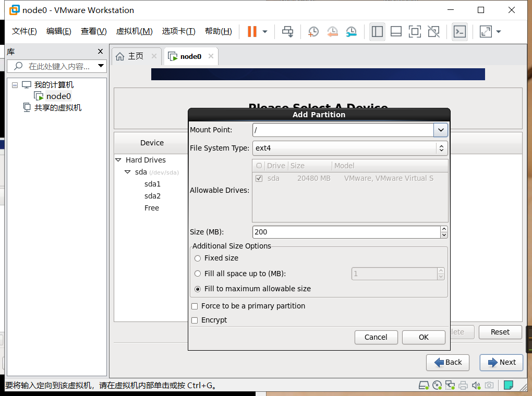The image size is (532, 396).
Task: Click the hard disk status bar icon
Action: [424, 386]
